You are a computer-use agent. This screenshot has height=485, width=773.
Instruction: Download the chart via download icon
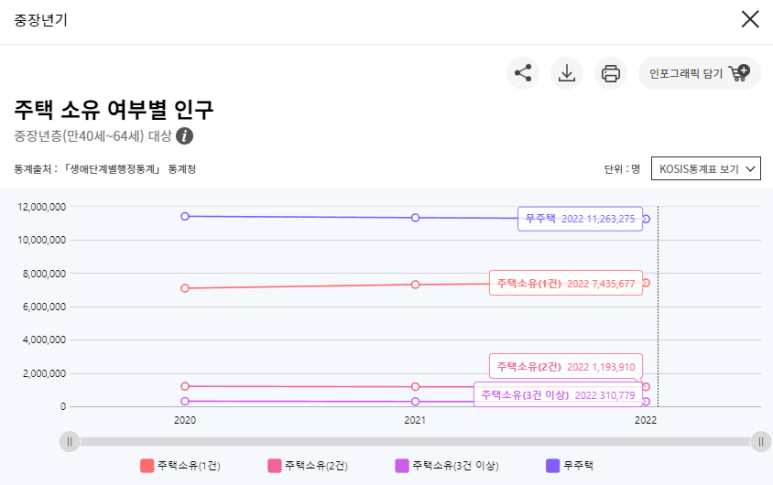click(x=567, y=73)
